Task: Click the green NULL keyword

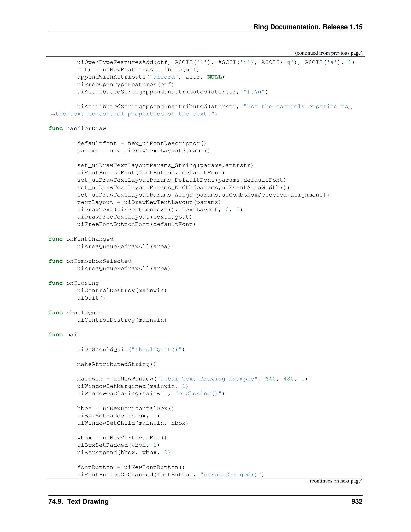Action: pos(214,77)
